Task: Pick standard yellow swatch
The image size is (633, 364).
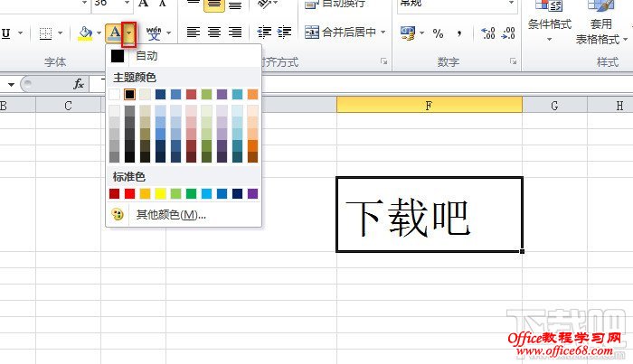Action: click(160, 194)
